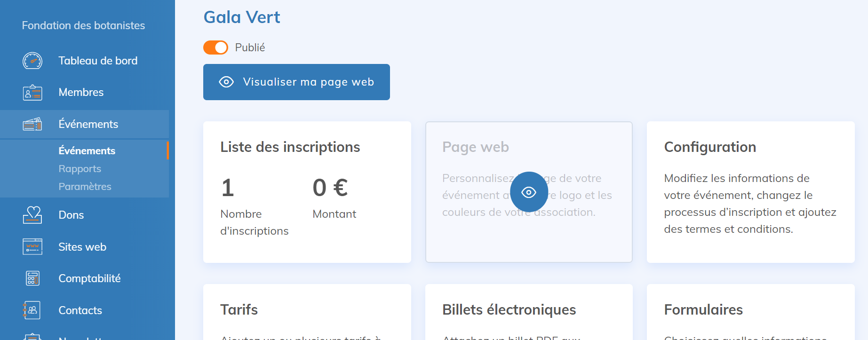Click the Contacts address book icon
Viewport: 868px width, 340px height.
click(x=32, y=310)
